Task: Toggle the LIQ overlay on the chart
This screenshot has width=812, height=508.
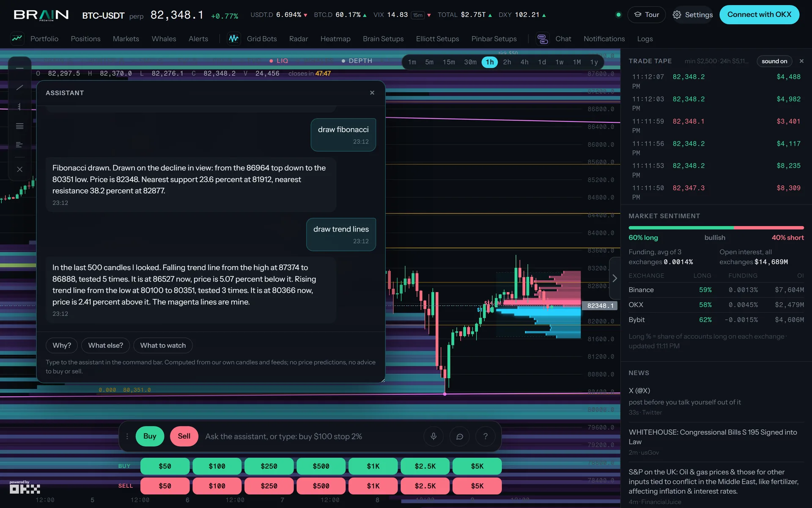Action: (279, 61)
